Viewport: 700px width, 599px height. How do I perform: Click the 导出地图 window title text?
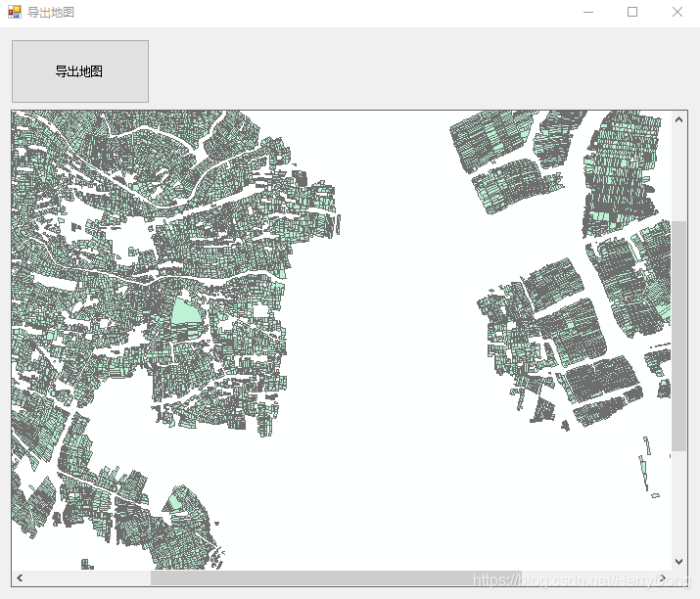click(x=50, y=12)
